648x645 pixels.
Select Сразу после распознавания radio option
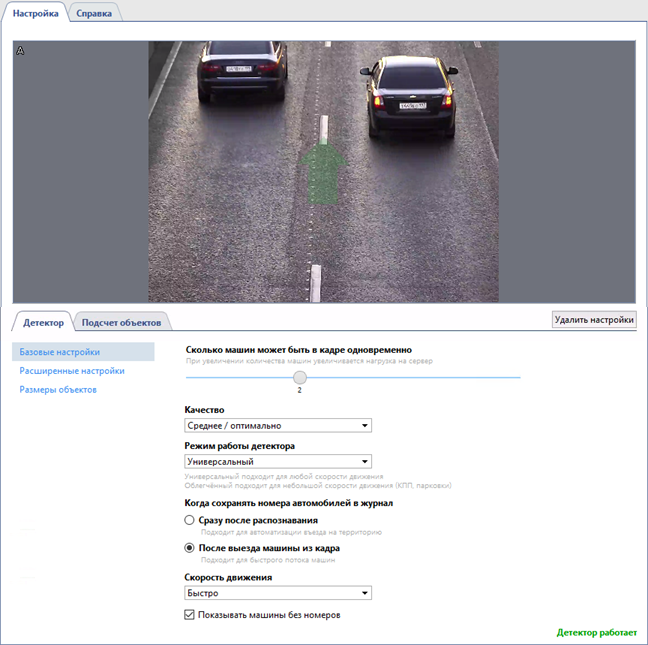[x=190, y=521]
